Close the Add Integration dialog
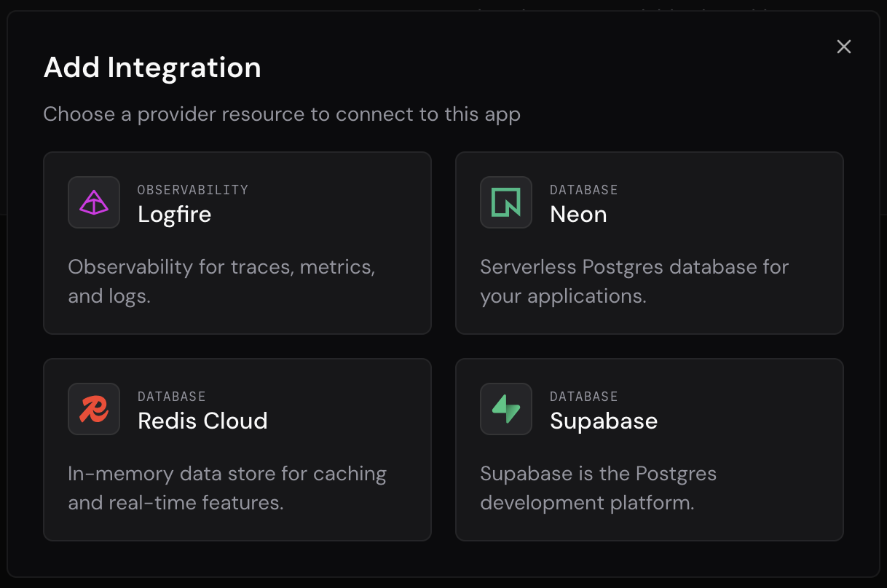This screenshot has width=887, height=588. coord(844,47)
